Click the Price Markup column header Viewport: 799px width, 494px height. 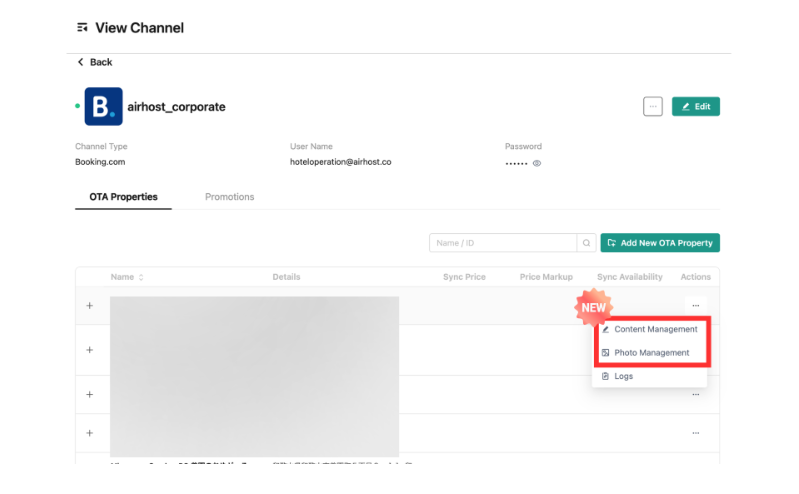546,277
